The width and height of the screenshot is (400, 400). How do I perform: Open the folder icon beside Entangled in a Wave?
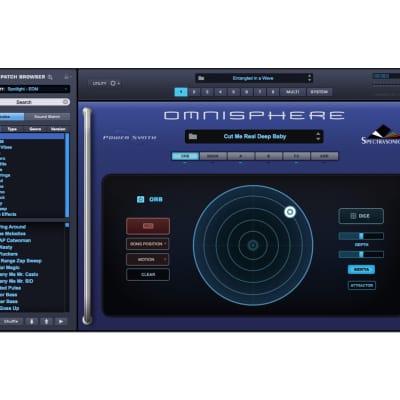click(201, 78)
